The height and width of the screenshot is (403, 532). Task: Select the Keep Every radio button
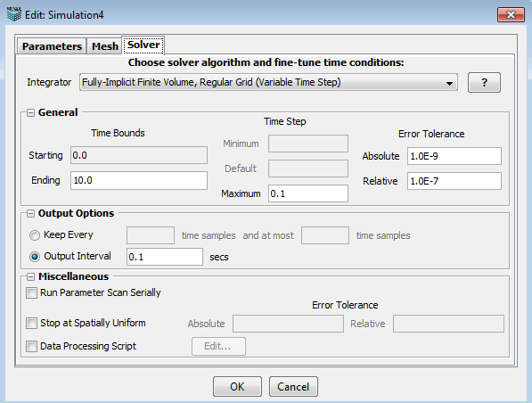(x=35, y=235)
